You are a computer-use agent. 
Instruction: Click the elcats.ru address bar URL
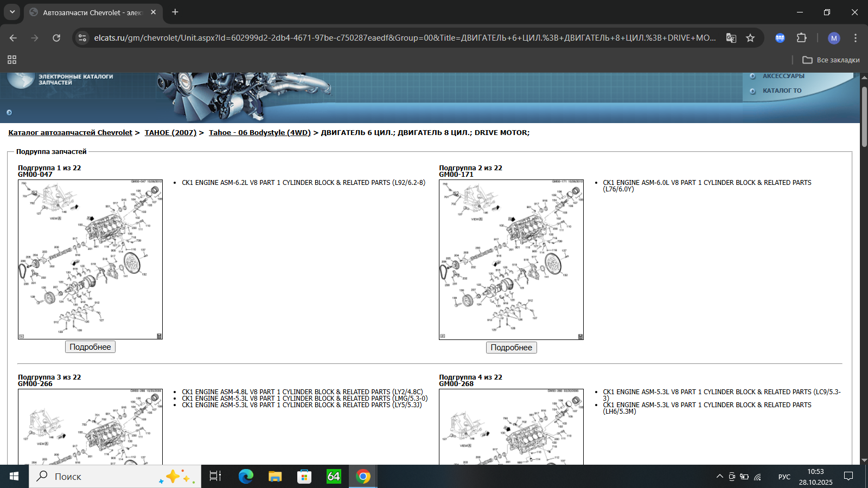tap(405, 38)
